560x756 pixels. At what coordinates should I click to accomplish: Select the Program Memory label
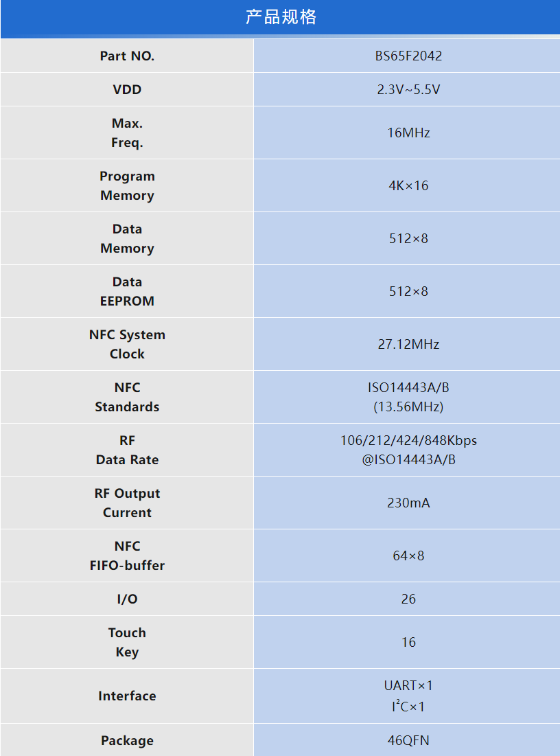[x=127, y=186]
